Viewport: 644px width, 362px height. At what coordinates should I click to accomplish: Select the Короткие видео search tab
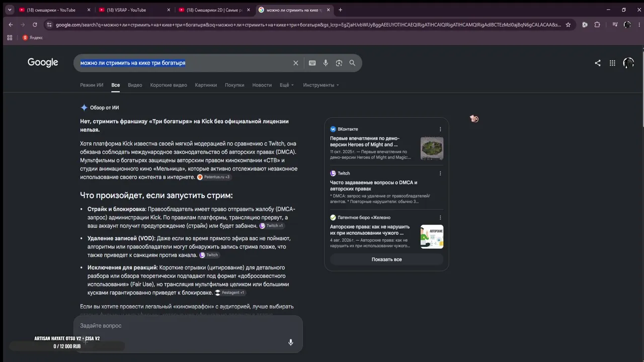(169, 85)
